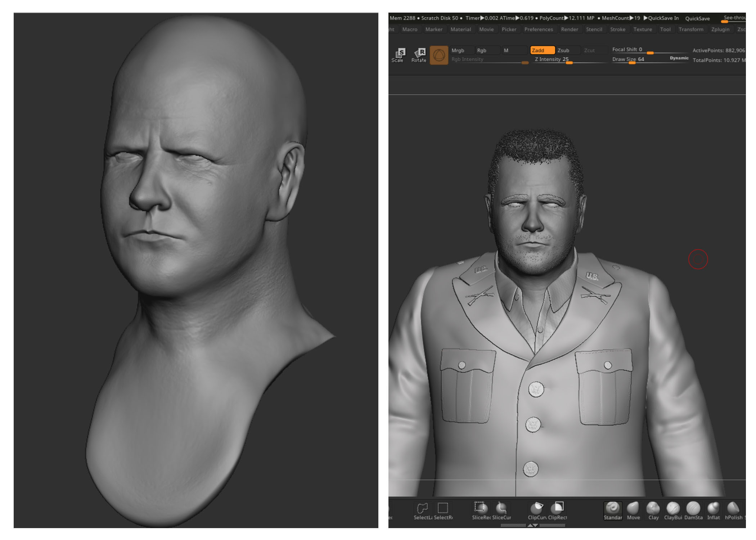
Task: Open the Material menu
Action: click(460, 30)
